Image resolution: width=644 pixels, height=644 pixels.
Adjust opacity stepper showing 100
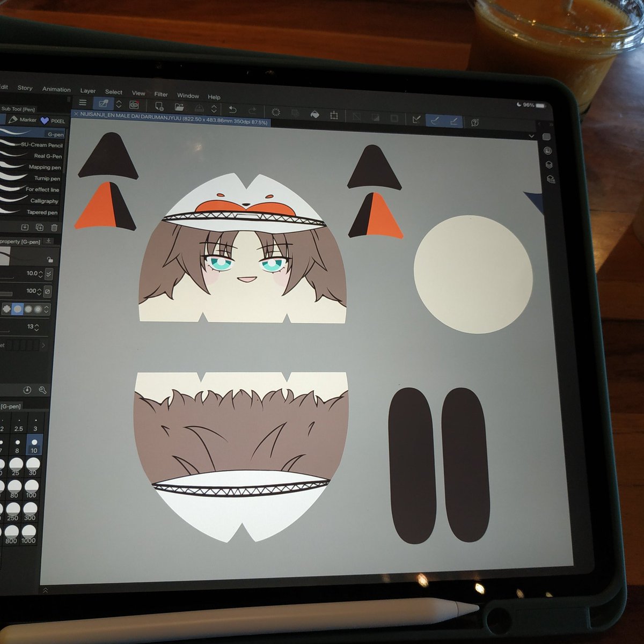(x=39, y=291)
